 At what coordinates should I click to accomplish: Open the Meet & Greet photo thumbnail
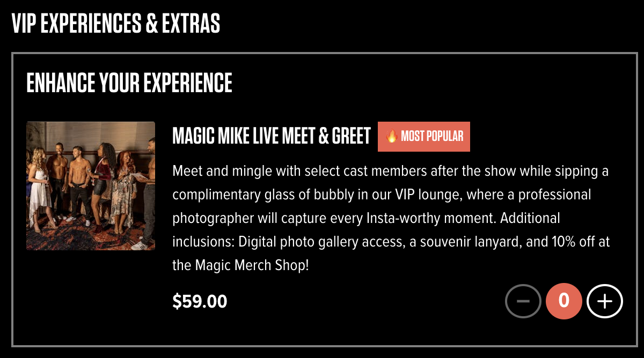pos(91,186)
